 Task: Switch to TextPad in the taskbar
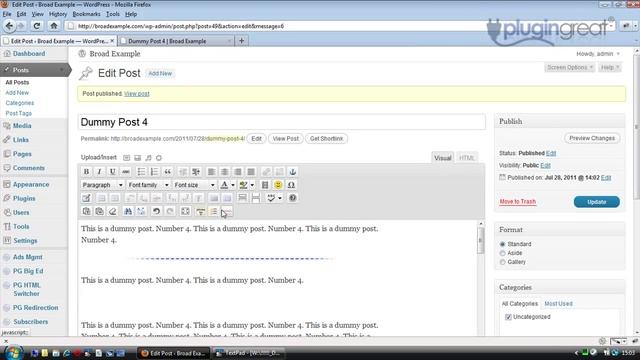(249, 353)
